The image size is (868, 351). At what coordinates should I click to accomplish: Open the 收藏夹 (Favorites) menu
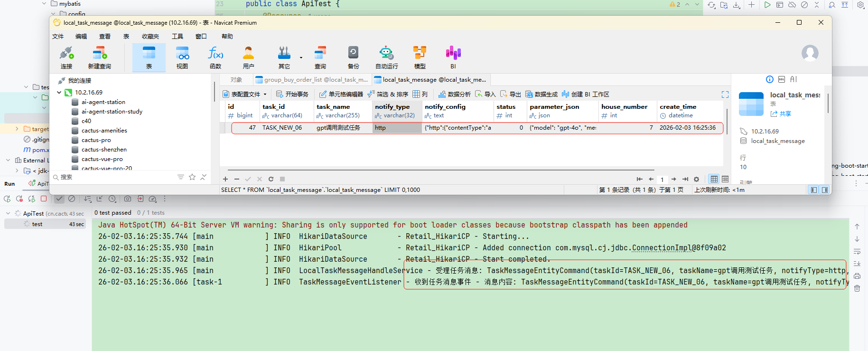(x=150, y=37)
